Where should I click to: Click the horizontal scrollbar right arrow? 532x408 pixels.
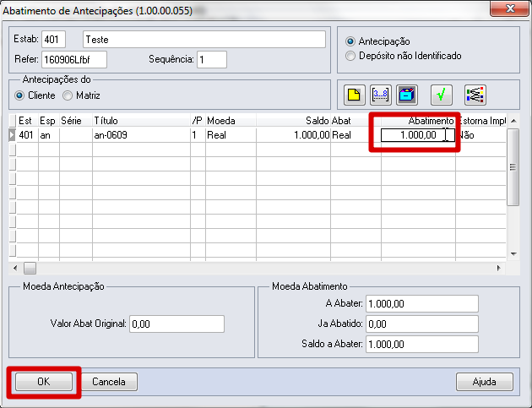pyautogui.click(x=499, y=268)
